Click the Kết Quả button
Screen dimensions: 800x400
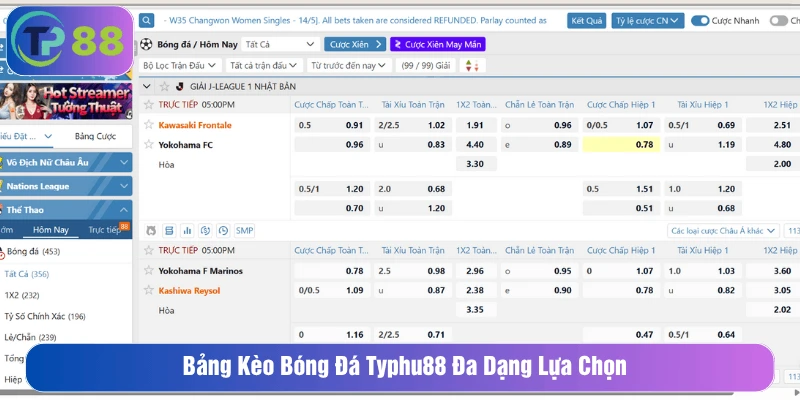[587, 20]
